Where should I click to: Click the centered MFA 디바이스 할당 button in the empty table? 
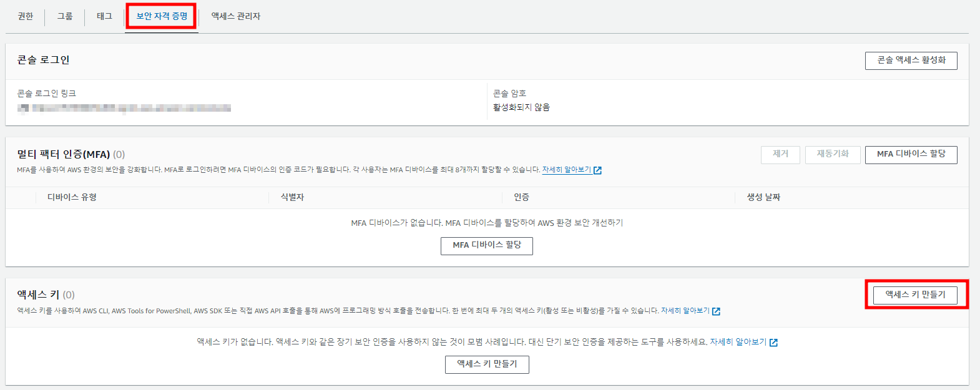point(487,245)
